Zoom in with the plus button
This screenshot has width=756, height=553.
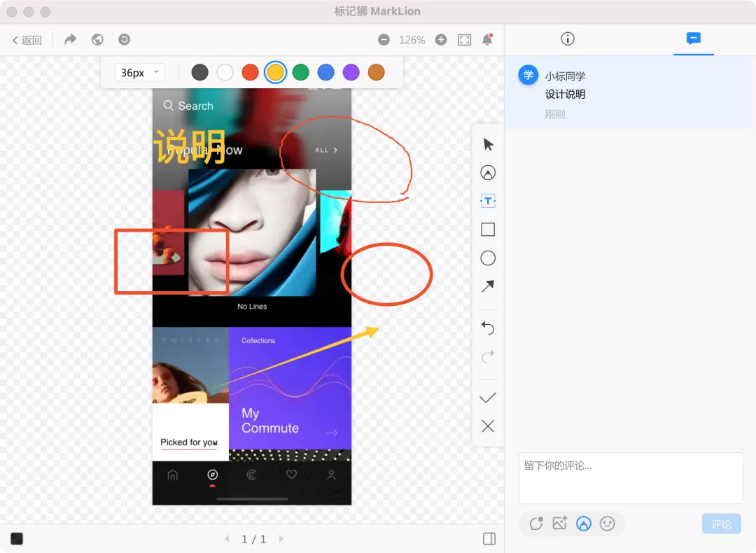tap(441, 40)
